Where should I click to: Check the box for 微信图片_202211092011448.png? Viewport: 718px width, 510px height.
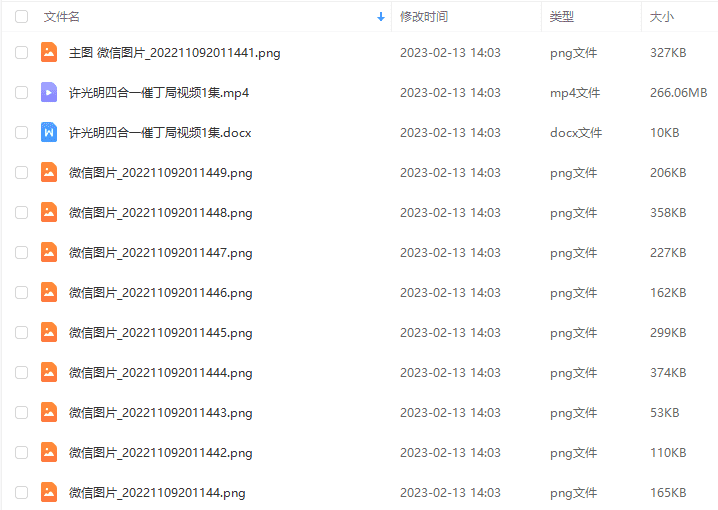(x=22, y=212)
